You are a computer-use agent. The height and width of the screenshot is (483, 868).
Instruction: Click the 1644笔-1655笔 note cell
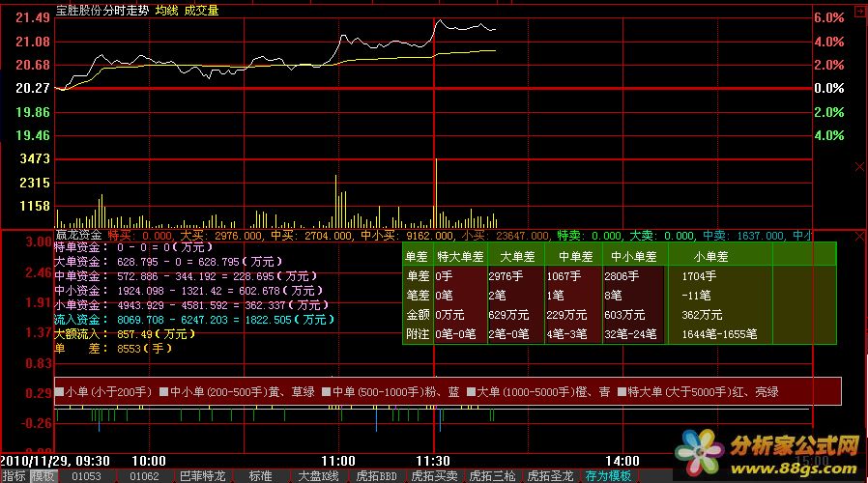719,334
